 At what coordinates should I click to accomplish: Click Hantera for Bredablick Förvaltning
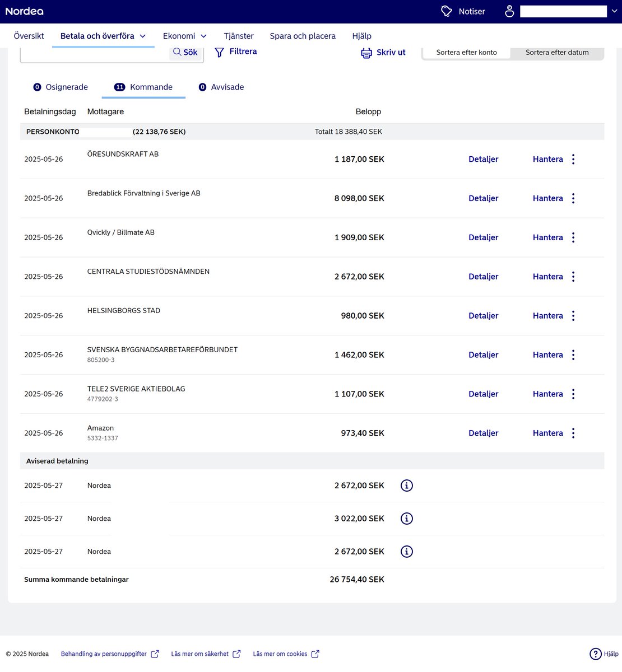click(547, 198)
